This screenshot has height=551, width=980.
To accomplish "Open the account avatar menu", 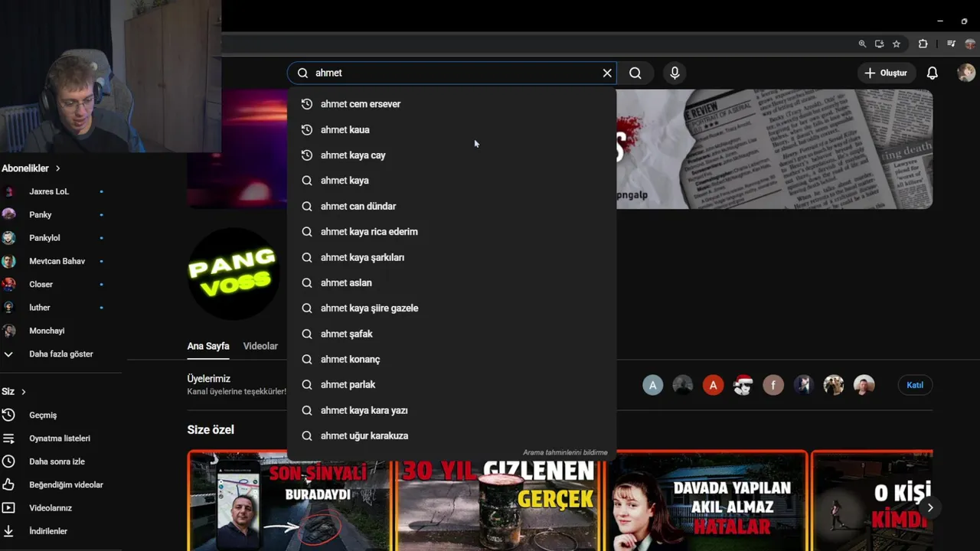I will coord(966,73).
